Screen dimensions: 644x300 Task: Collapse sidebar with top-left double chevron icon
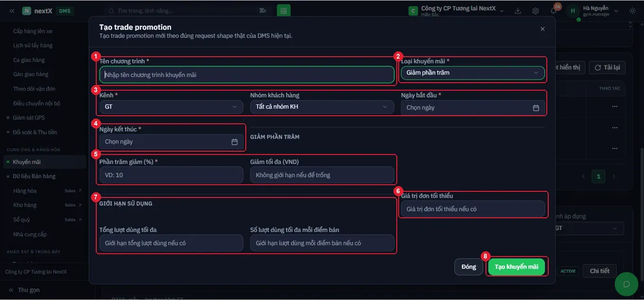12,11
